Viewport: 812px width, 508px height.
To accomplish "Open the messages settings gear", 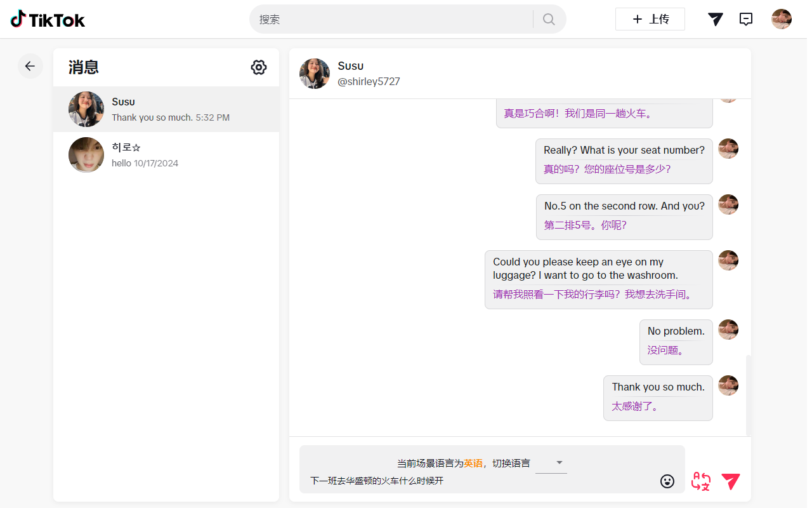I will point(259,67).
